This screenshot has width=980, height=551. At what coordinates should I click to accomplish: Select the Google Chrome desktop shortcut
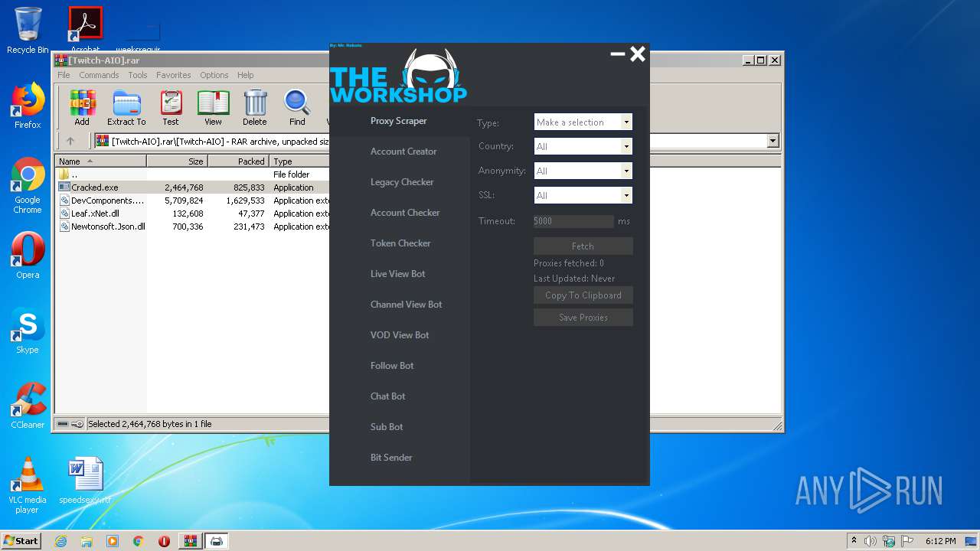tap(28, 186)
